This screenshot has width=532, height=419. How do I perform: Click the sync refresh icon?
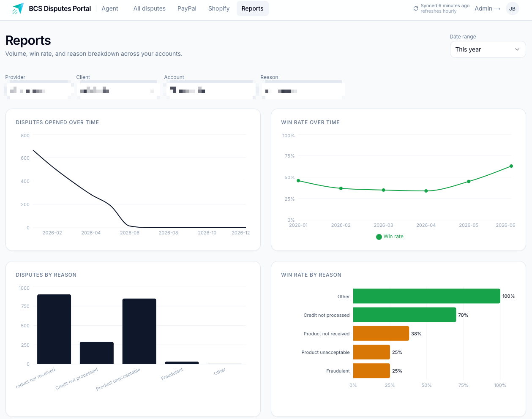pyautogui.click(x=416, y=8)
